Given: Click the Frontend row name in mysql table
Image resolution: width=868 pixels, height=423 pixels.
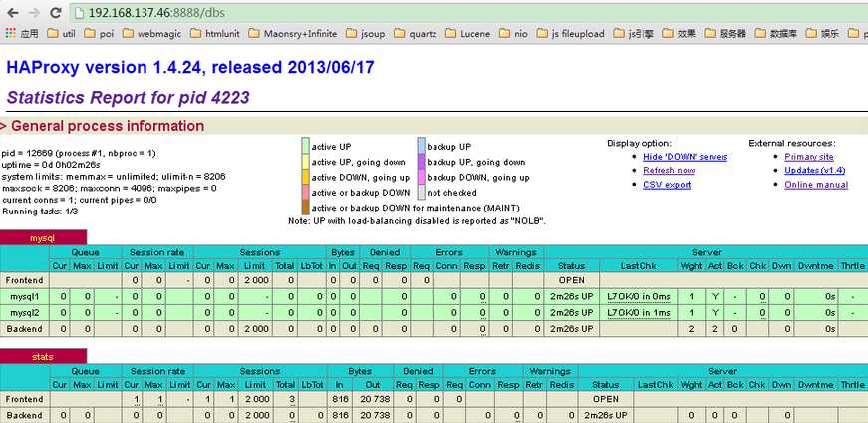Looking at the screenshot, I should pyautogui.click(x=24, y=280).
